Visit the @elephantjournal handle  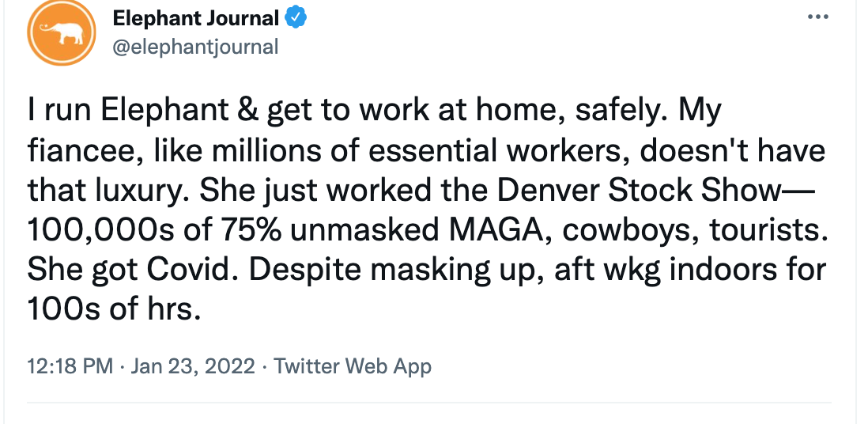click(x=195, y=47)
